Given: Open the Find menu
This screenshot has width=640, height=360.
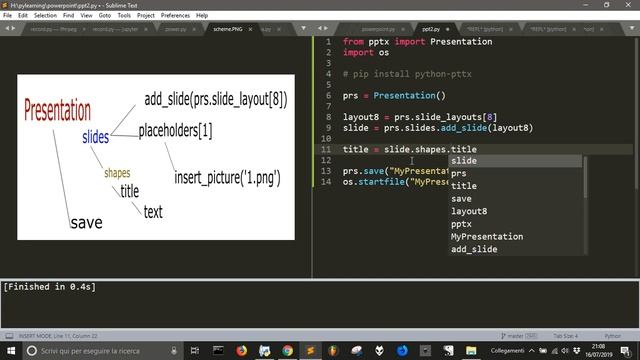Looking at the screenshot, I should tap(69, 16).
